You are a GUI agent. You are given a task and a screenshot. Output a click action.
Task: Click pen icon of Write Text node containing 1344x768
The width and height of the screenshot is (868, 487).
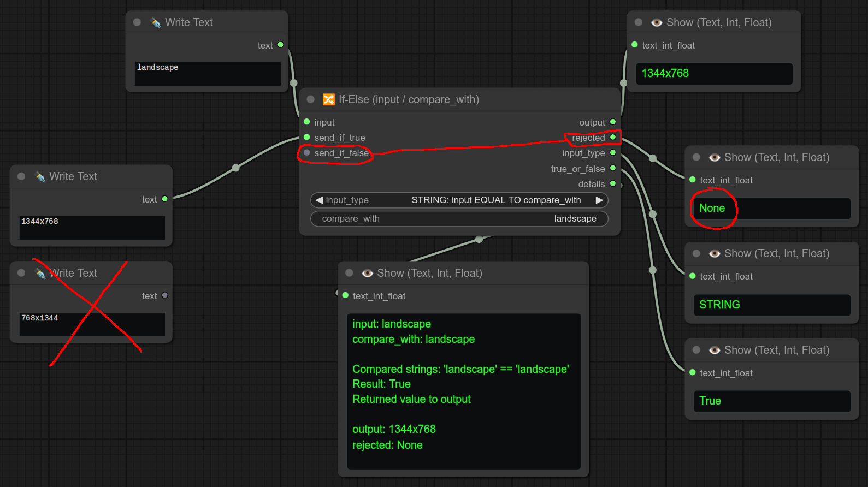point(40,176)
